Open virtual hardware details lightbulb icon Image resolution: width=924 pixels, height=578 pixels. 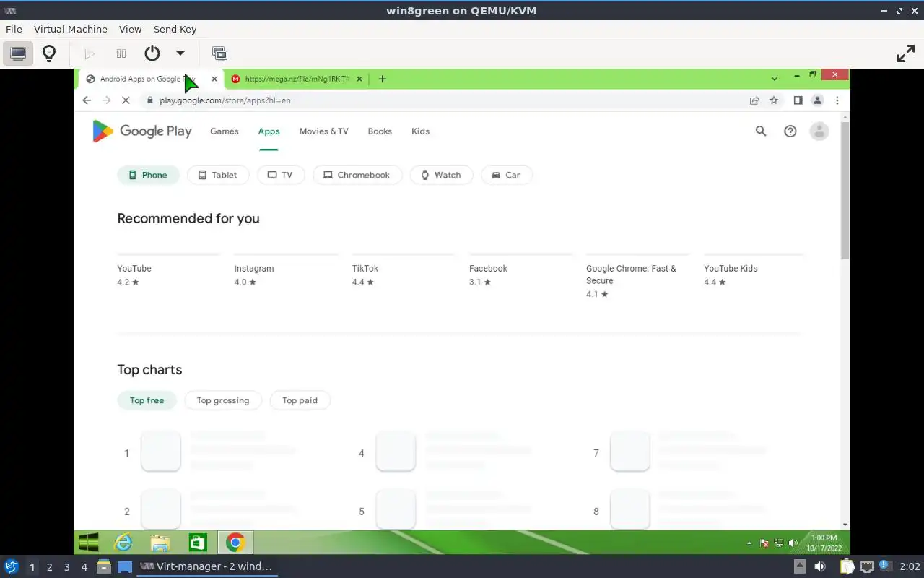pyautogui.click(x=49, y=53)
